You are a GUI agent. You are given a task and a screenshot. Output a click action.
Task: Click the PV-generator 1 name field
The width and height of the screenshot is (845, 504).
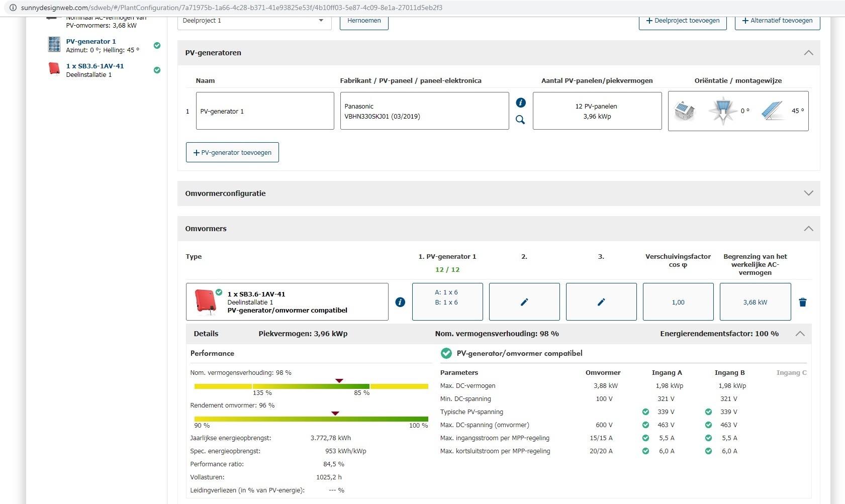click(265, 111)
